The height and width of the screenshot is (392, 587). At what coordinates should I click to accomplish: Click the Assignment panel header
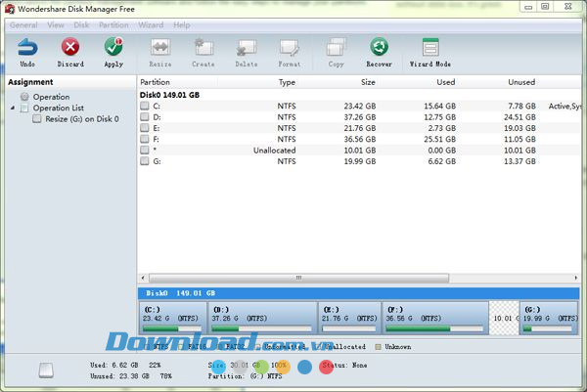[x=30, y=82]
